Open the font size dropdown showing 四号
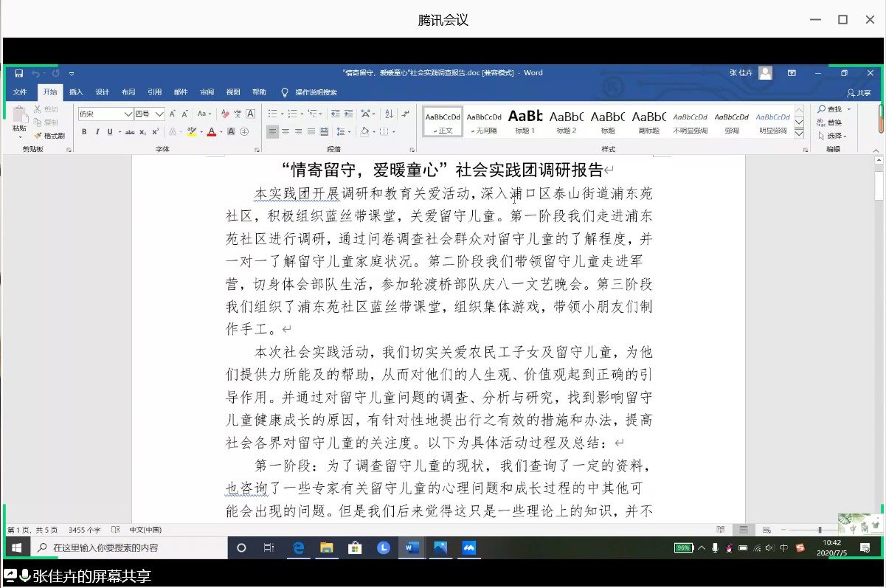This screenshot has height=588, width=886. pyautogui.click(x=159, y=114)
